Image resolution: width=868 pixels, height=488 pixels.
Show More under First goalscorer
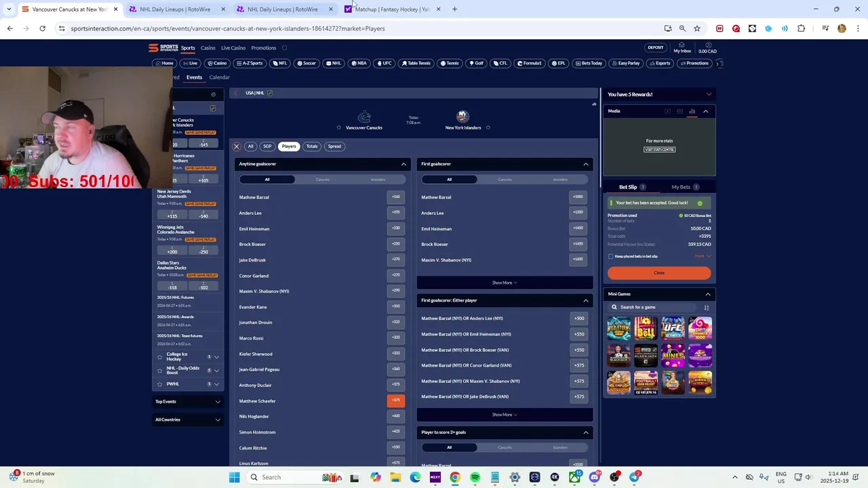click(x=505, y=283)
